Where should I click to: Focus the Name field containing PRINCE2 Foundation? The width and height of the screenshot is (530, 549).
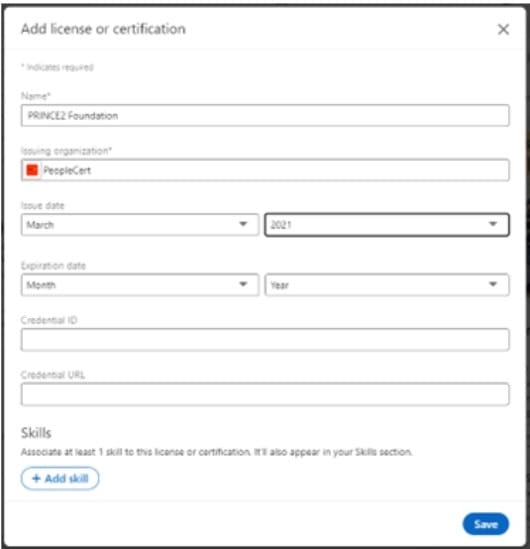pyautogui.click(x=265, y=115)
